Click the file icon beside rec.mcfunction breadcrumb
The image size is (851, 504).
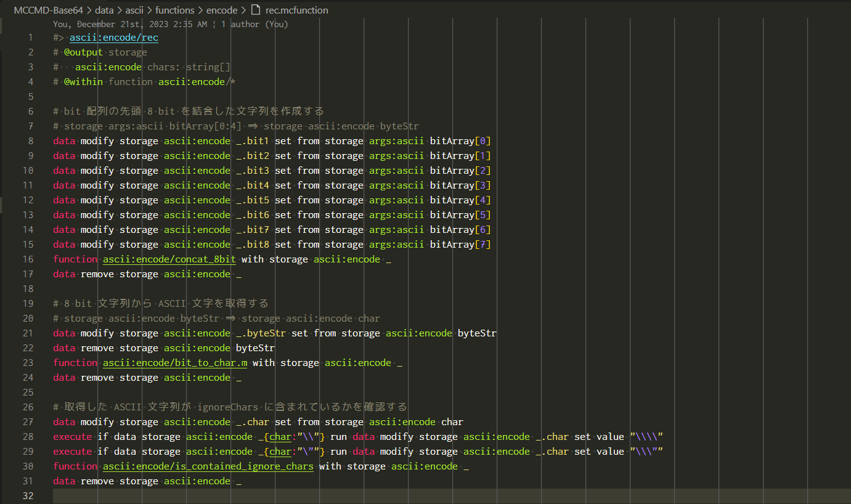coord(256,10)
